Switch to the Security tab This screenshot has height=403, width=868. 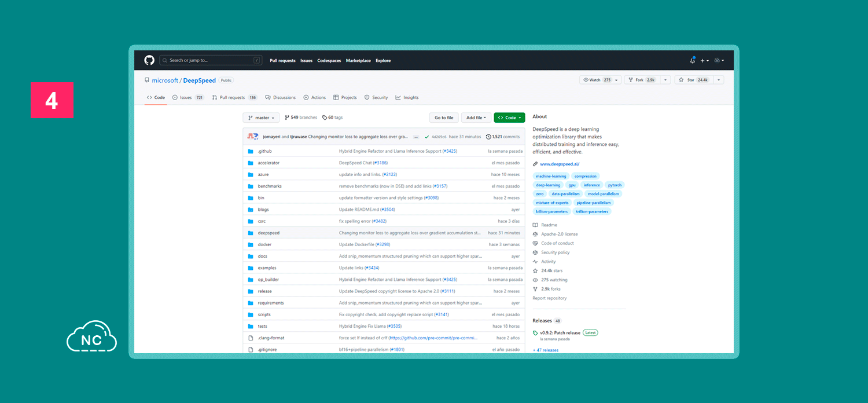coord(376,97)
